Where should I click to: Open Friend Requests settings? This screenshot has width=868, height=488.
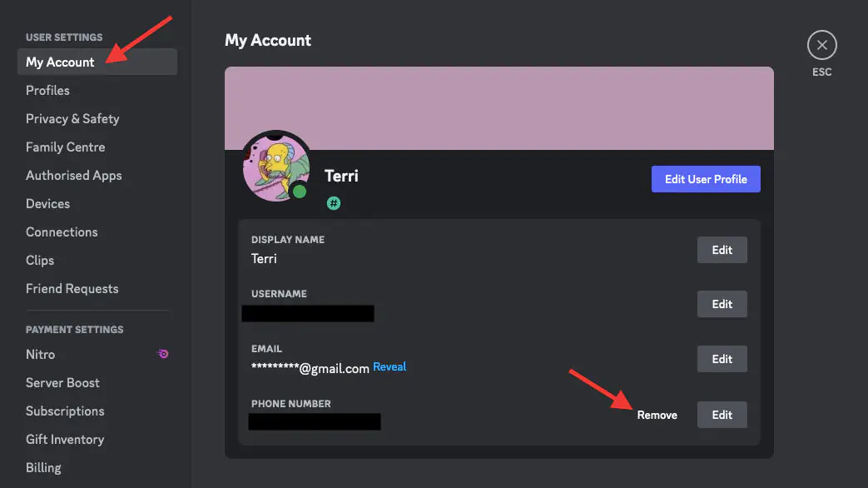[x=72, y=288]
